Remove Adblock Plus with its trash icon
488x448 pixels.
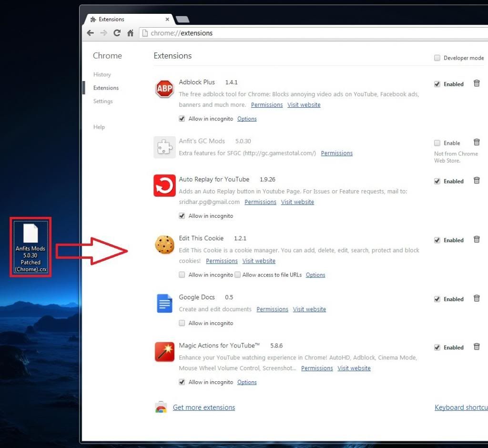pyautogui.click(x=477, y=83)
